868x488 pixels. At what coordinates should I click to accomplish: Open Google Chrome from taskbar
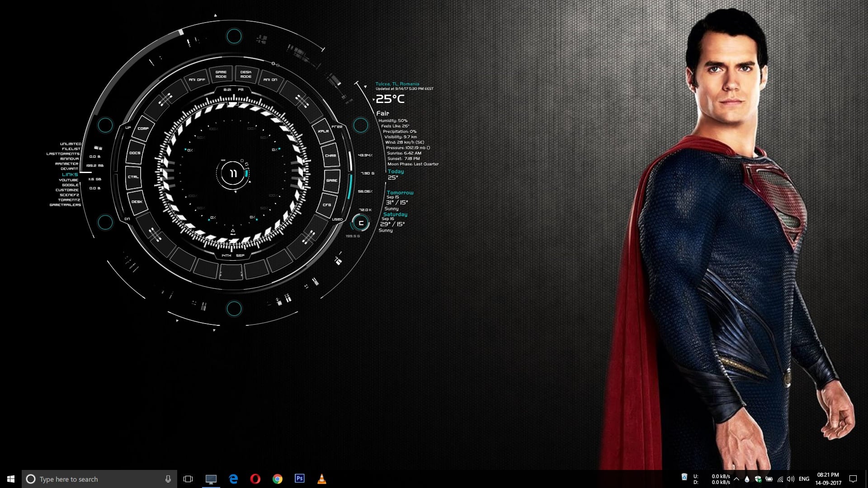click(277, 479)
